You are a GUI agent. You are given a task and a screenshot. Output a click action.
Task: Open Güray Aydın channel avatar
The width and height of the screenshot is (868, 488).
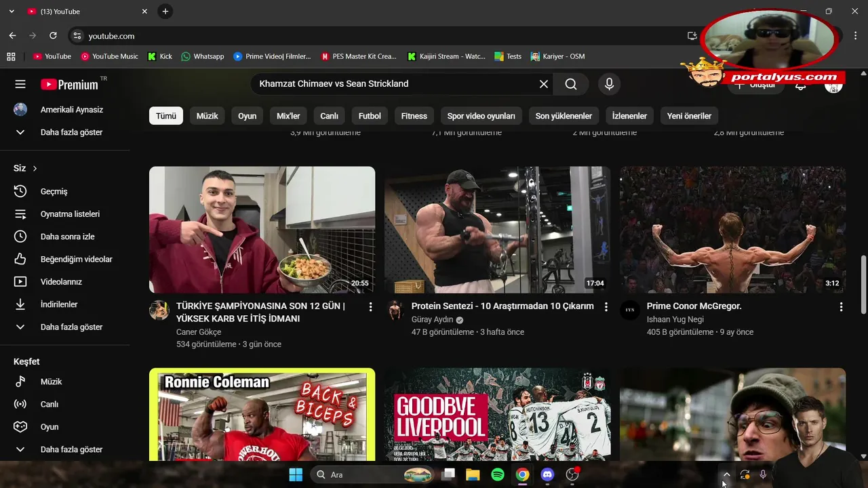point(395,310)
